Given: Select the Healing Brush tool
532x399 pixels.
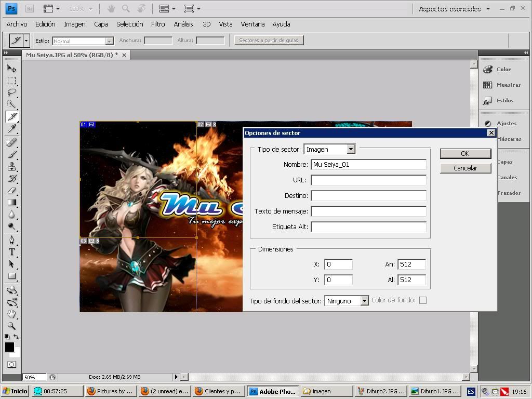Looking at the screenshot, I should coord(12,142).
